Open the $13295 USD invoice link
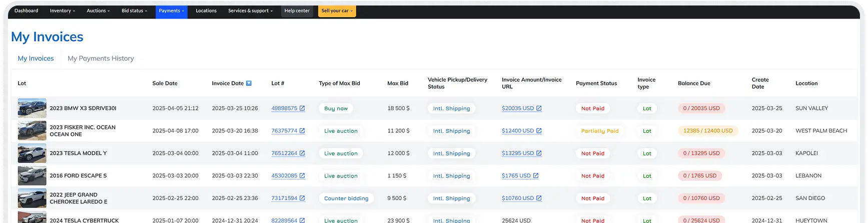 [x=518, y=153]
